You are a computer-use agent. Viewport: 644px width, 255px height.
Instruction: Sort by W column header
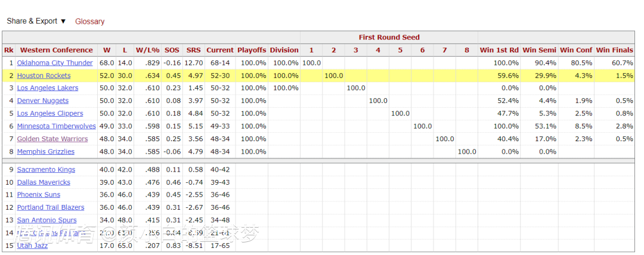click(x=107, y=50)
